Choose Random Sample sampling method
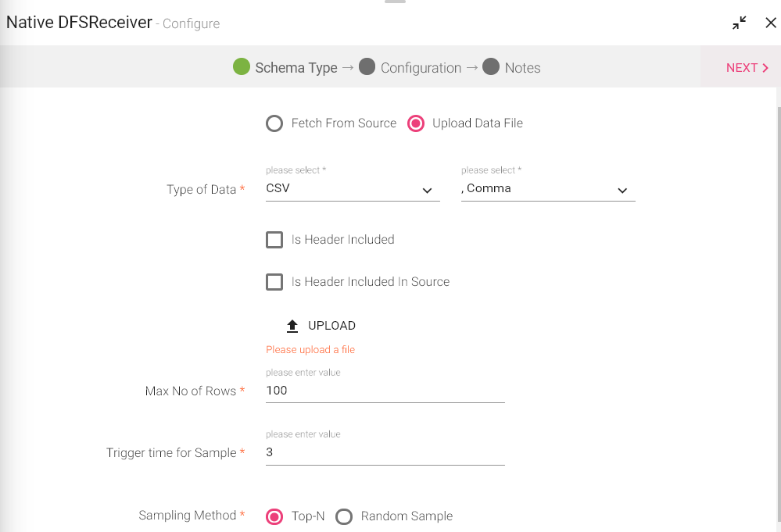781x532 pixels. pyautogui.click(x=344, y=516)
